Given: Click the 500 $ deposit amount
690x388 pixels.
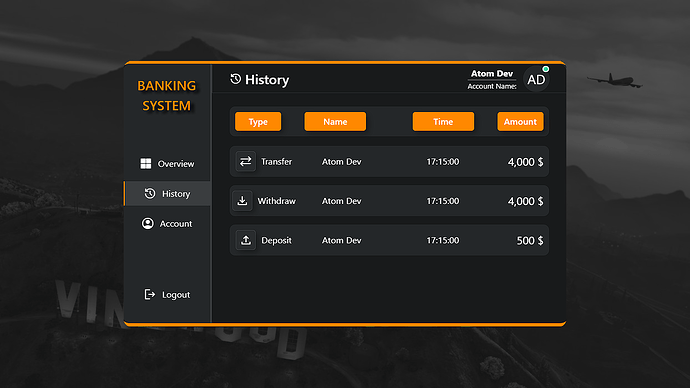Looking at the screenshot, I should [x=530, y=241].
